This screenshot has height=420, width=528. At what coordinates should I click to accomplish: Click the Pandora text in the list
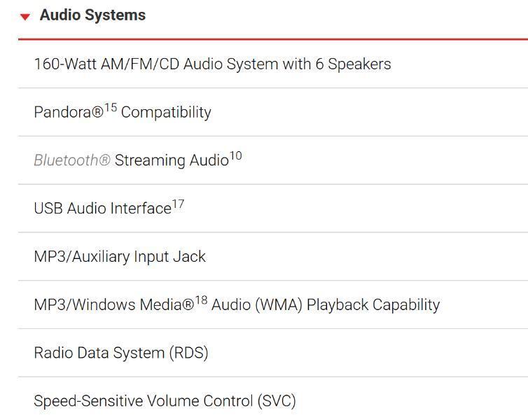click(68, 113)
